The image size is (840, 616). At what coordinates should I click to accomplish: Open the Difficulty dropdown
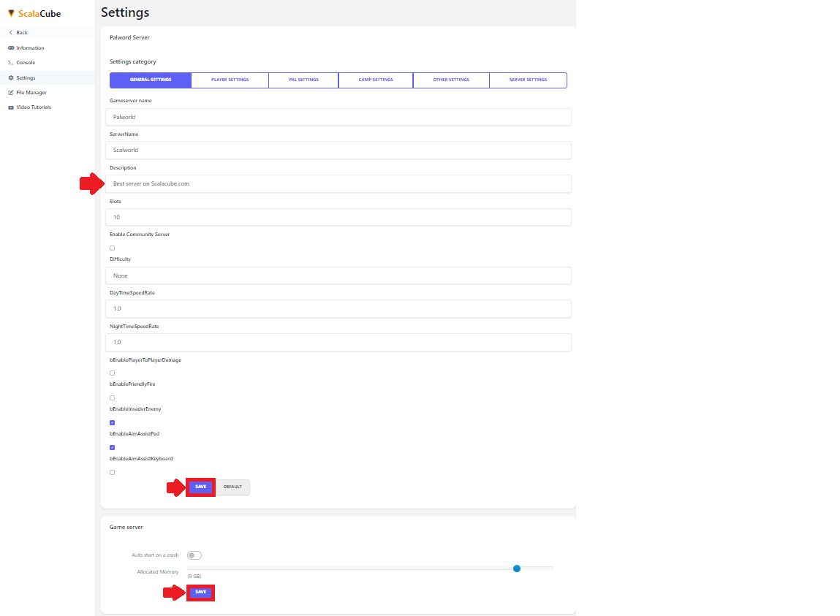(338, 275)
